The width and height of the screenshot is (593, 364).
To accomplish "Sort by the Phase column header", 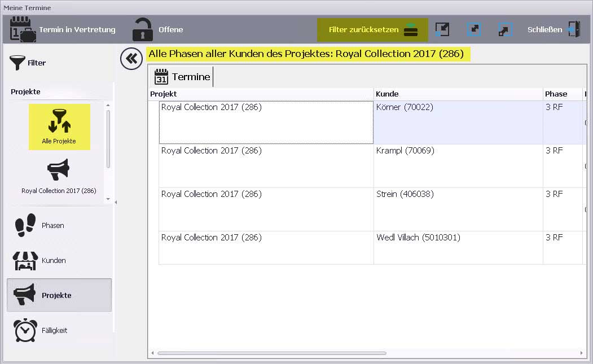I will [561, 94].
